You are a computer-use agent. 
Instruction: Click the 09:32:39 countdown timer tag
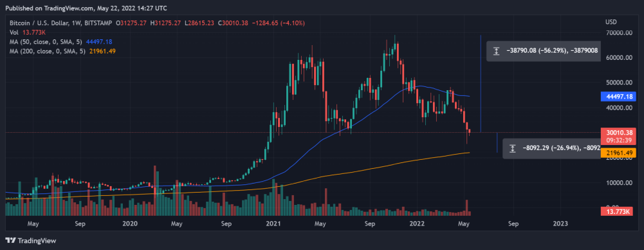point(618,140)
